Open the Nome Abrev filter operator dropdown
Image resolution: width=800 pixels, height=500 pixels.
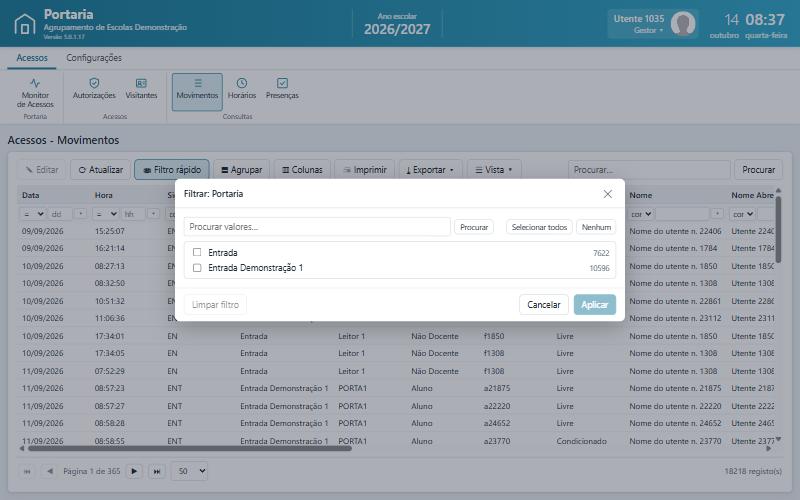742,214
